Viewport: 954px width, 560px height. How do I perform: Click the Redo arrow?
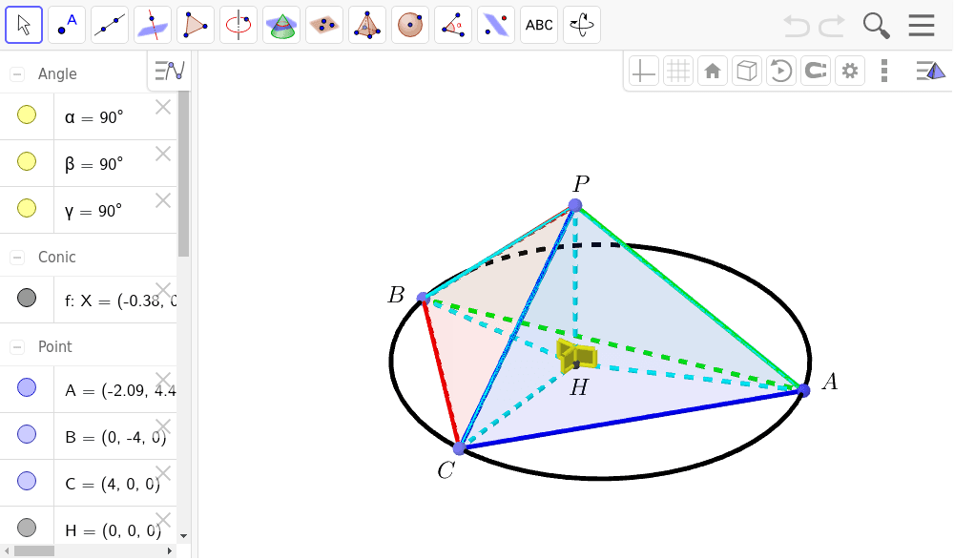click(832, 26)
